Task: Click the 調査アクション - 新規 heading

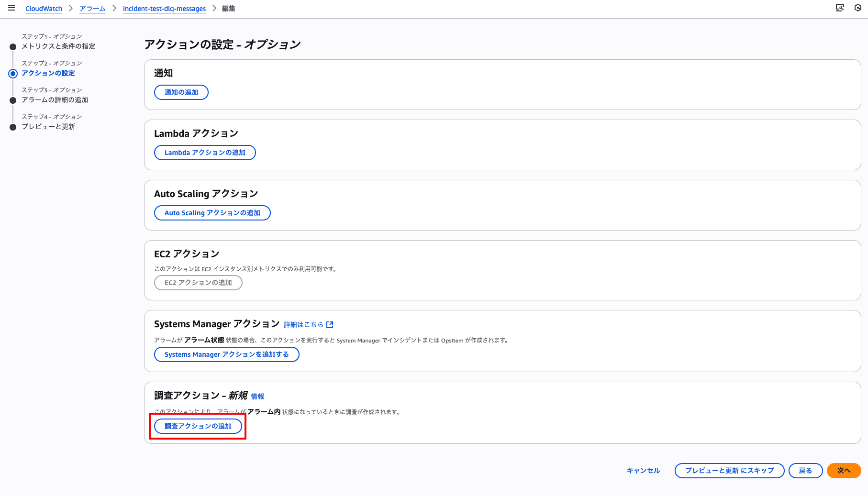Action: coord(200,396)
